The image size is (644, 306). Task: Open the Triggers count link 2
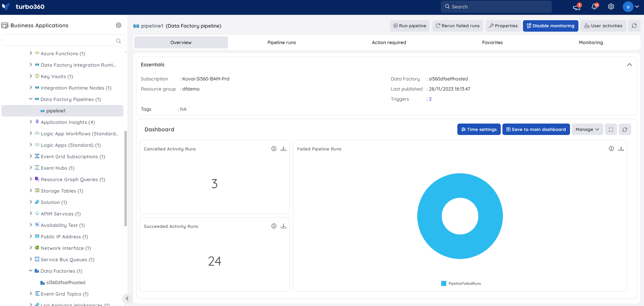coord(430,99)
